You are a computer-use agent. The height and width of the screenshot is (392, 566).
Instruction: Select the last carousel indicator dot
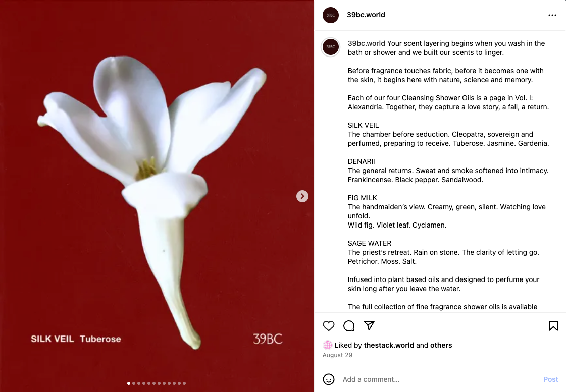[x=184, y=383]
